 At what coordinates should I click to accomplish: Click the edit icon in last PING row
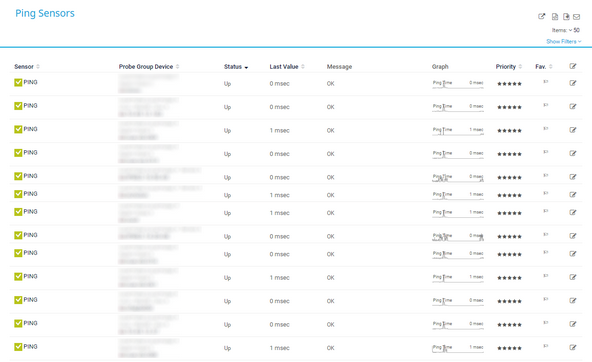pos(573,347)
